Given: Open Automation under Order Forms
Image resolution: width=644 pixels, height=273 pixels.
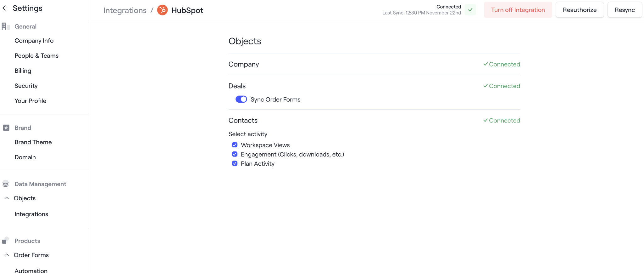Looking at the screenshot, I should click(31, 270).
